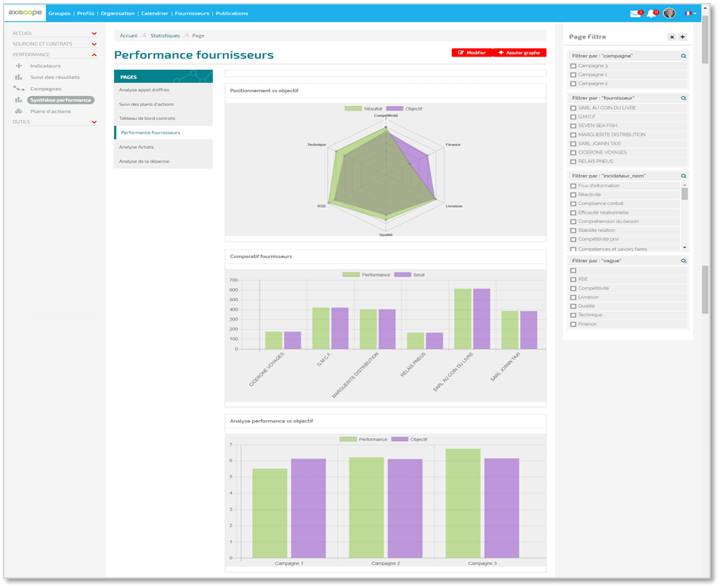Open the Fournisseurs menu

click(192, 13)
